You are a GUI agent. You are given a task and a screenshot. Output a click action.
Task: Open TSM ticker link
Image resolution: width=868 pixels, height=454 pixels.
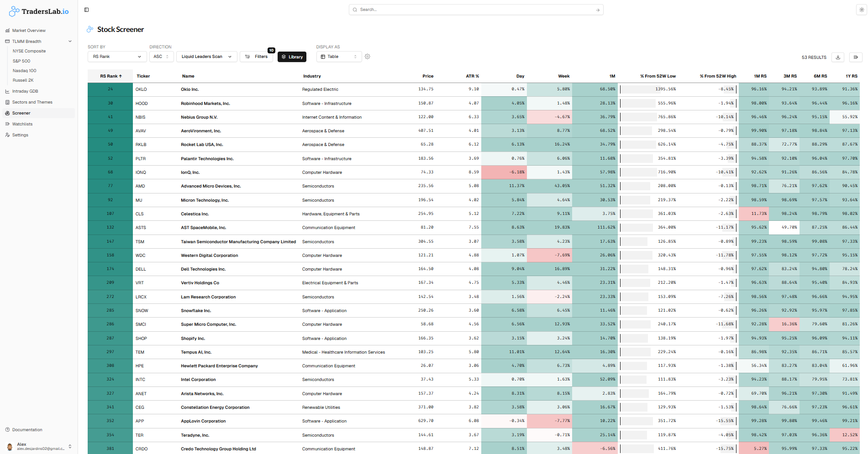[140, 242]
